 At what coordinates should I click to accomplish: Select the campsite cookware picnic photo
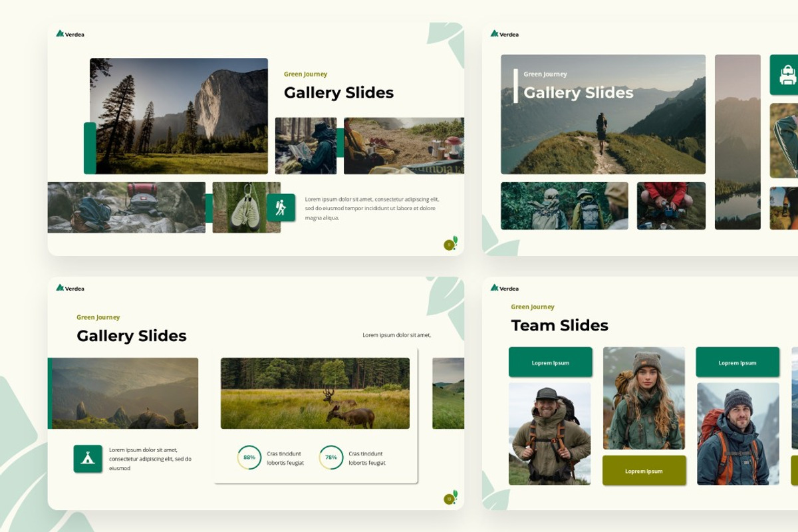click(404, 146)
